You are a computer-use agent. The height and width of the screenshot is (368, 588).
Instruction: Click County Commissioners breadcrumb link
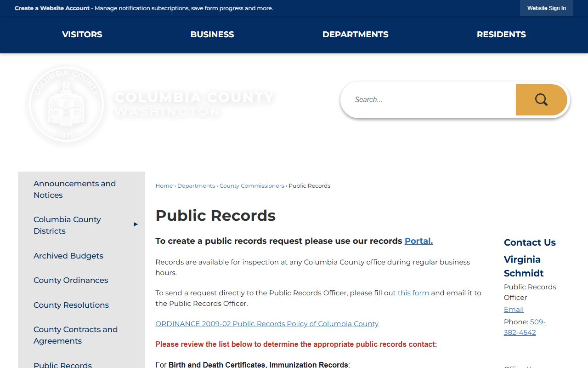tap(252, 186)
